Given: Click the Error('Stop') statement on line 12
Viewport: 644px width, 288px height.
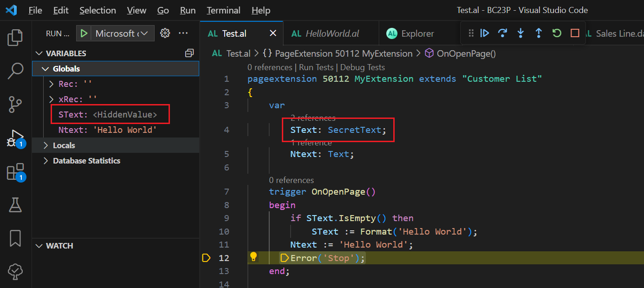Looking at the screenshot, I should click(x=328, y=258).
